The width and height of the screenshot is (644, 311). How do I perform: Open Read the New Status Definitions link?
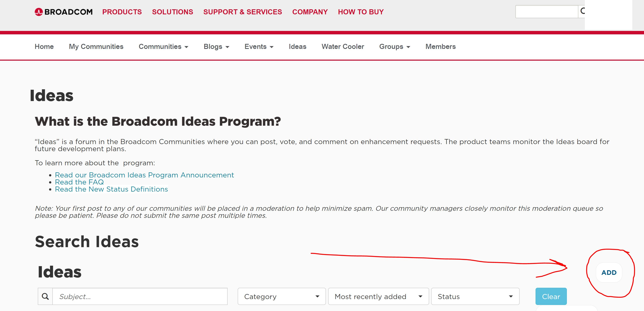[x=111, y=189]
